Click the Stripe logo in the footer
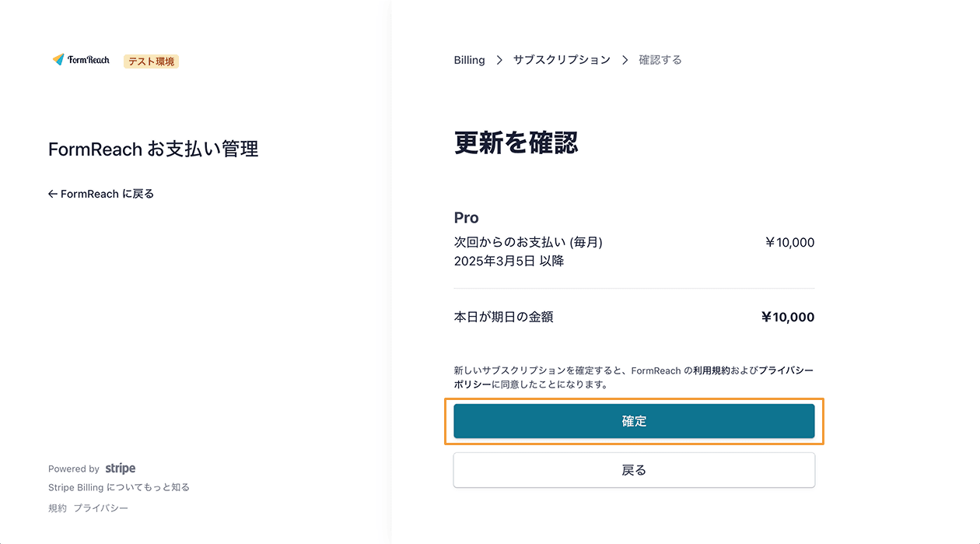Image resolution: width=980 pixels, height=544 pixels. click(x=120, y=468)
